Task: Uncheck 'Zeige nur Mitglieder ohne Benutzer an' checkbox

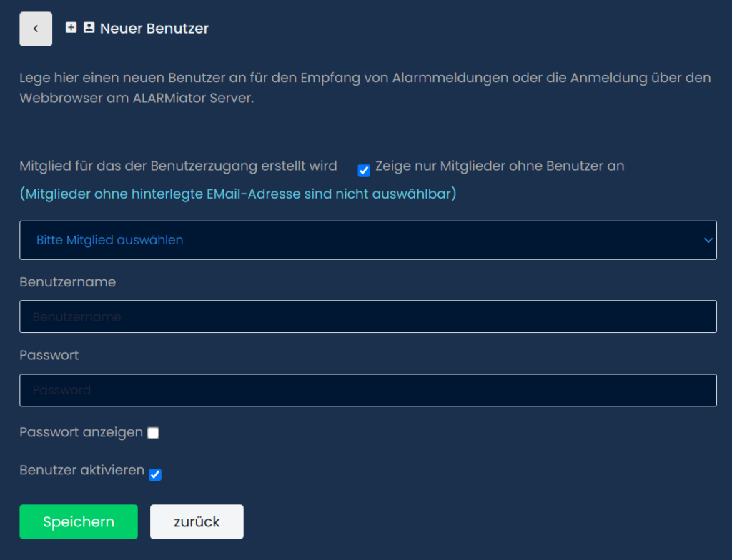Action: (x=364, y=170)
